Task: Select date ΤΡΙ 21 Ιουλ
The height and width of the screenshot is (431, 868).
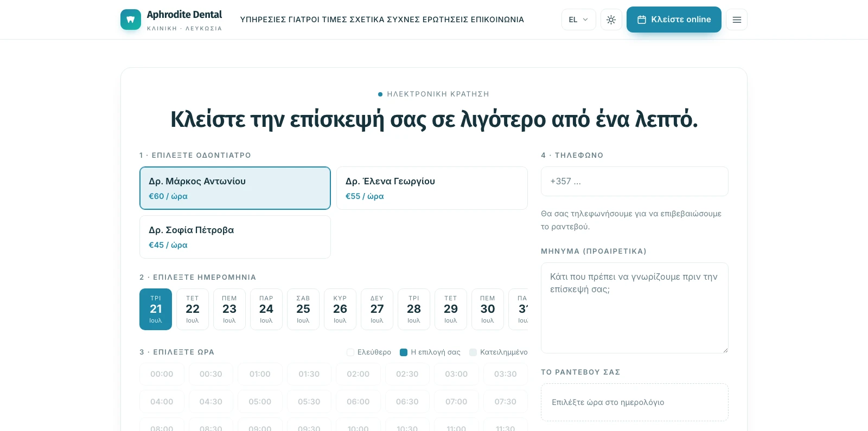Action: [156, 309]
